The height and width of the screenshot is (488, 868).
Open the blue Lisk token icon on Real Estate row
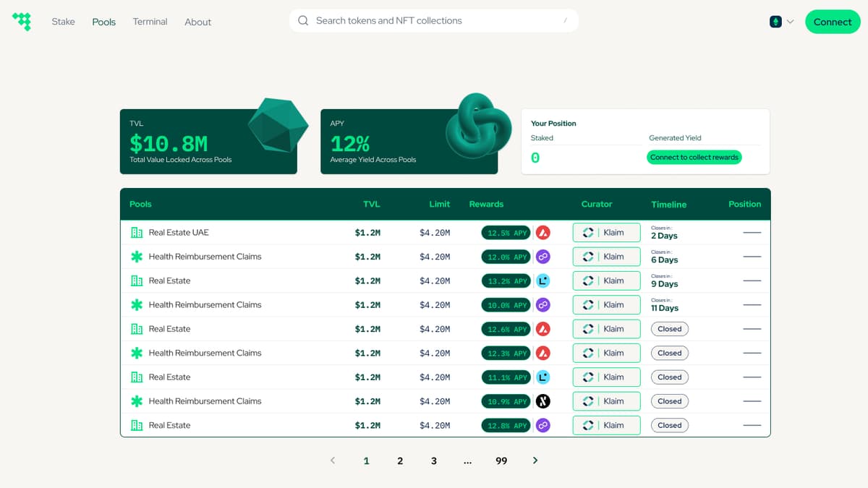tap(543, 281)
